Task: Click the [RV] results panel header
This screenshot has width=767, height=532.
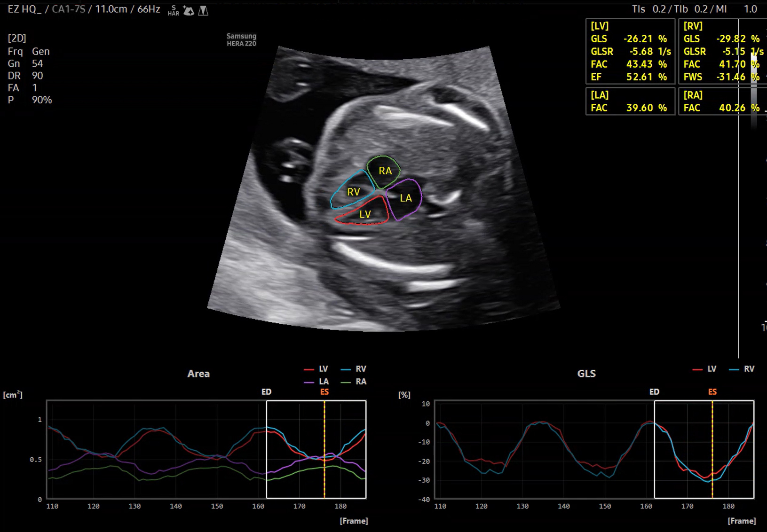Action: click(693, 26)
